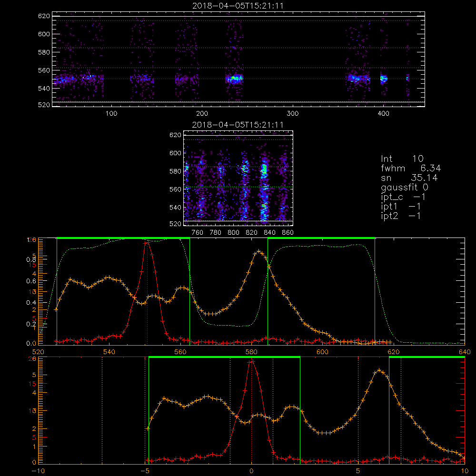476x476 pixels.
Task: Click the red peak at zero in bottom plot
Action: coord(251,362)
